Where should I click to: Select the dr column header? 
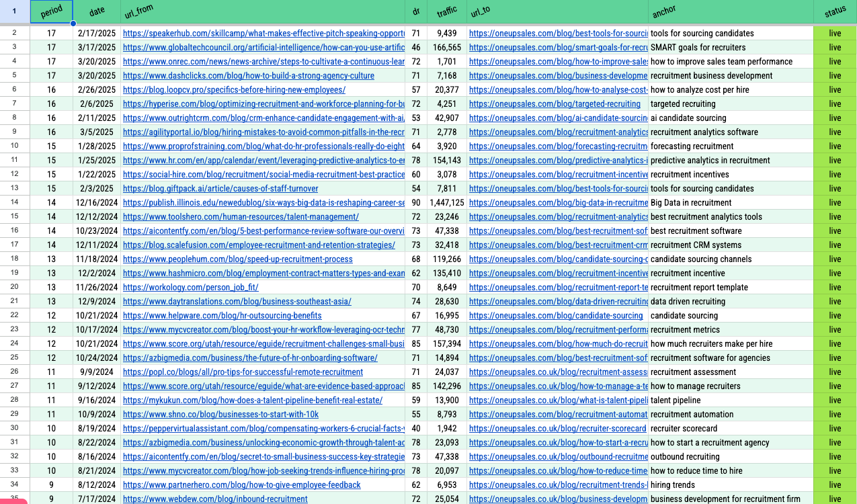[x=416, y=13]
